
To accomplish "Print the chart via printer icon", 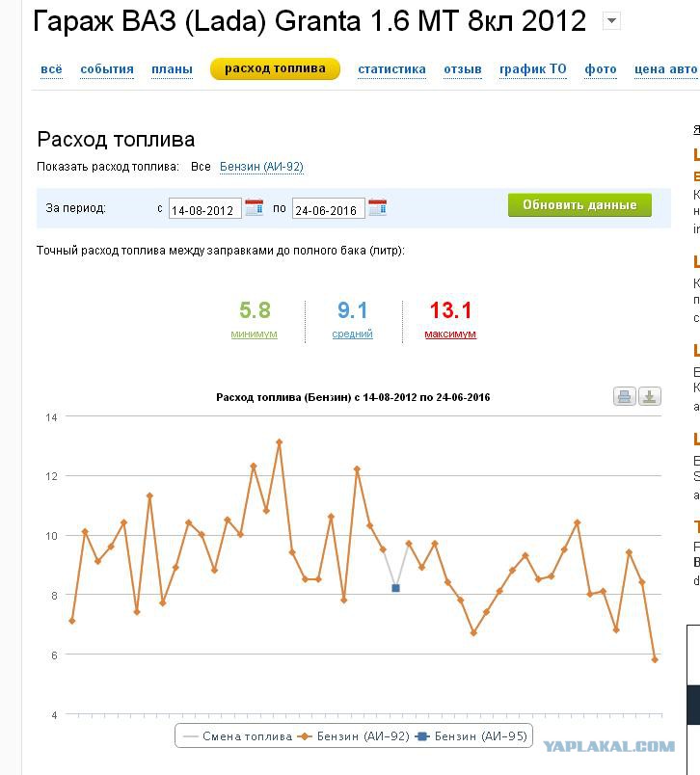I will [x=625, y=396].
